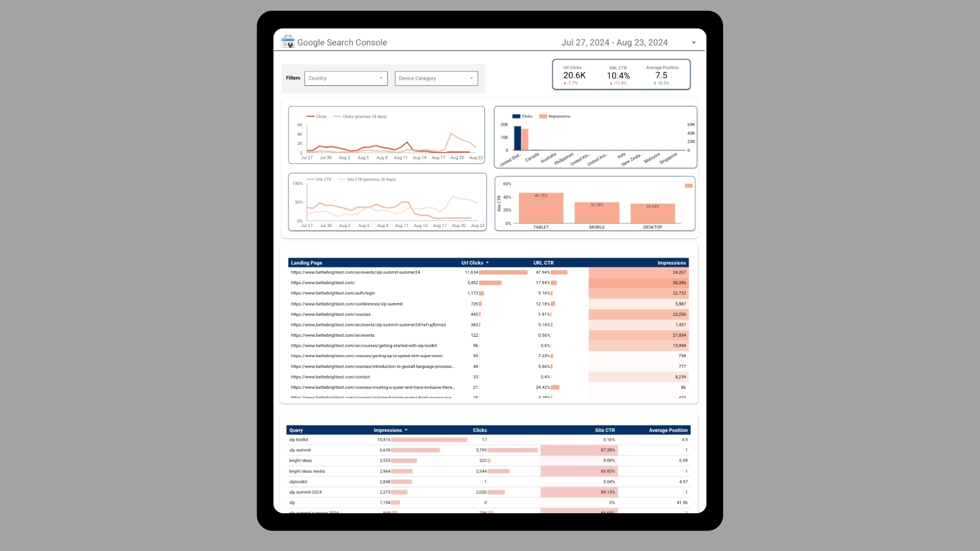Click the Google Search Console icon
The width and height of the screenshot is (980, 551).
[x=287, y=42]
